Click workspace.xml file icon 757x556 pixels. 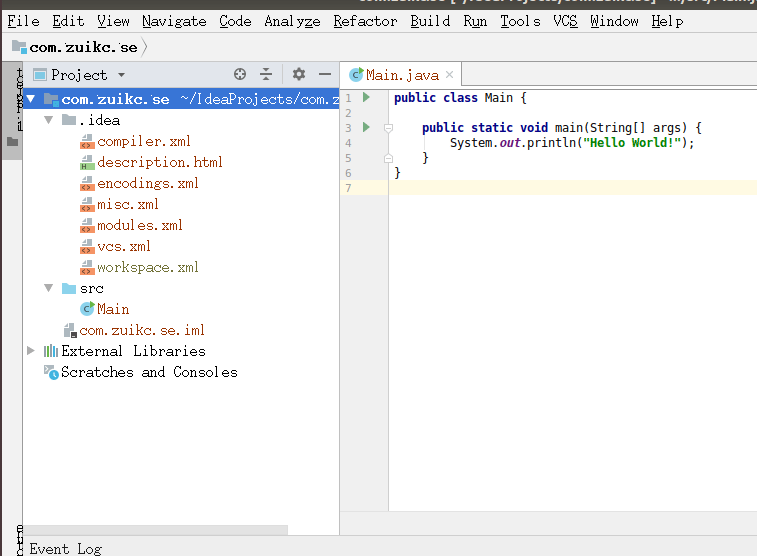(x=87, y=267)
